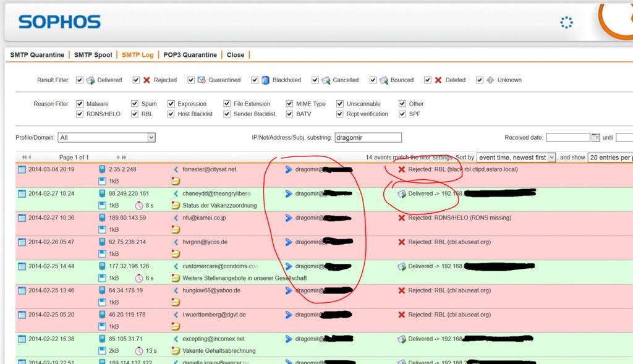Click the Blackholed icon in Result Filter
This screenshot has height=364, width=633.
[265, 80]
